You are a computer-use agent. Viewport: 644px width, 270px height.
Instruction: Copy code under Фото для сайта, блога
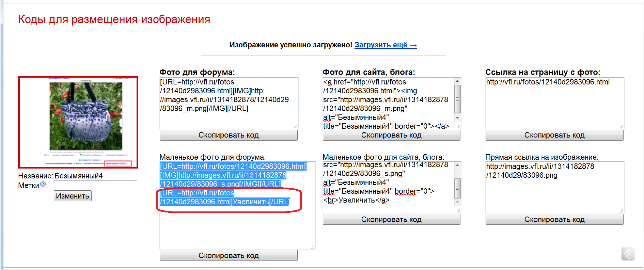pyautogui.click(x=391, y=135)
